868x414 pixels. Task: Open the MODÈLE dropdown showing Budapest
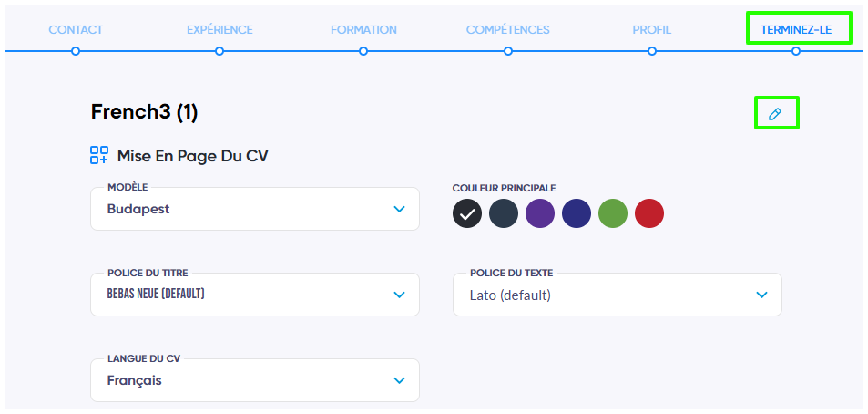pos(255,209)
